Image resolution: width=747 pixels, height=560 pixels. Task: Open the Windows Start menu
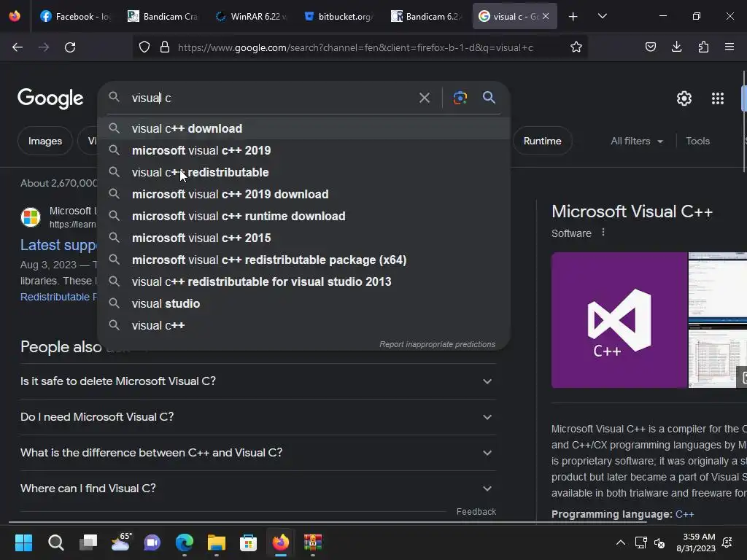(x=23, y=542)
